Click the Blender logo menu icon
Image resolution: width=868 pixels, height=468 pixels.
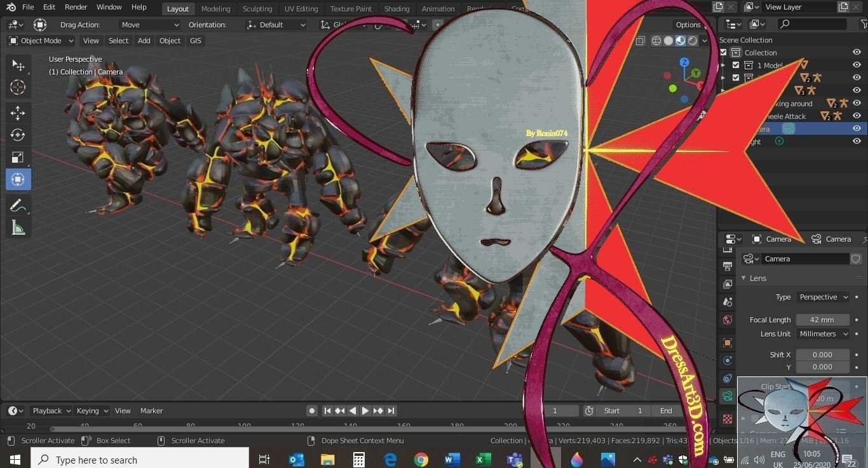click(10, 8)
